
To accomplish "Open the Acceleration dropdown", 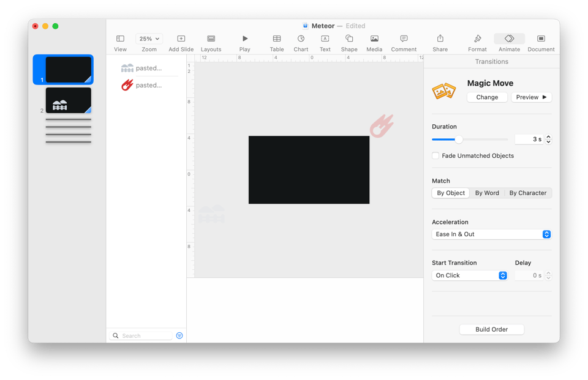I will (491, 234).
